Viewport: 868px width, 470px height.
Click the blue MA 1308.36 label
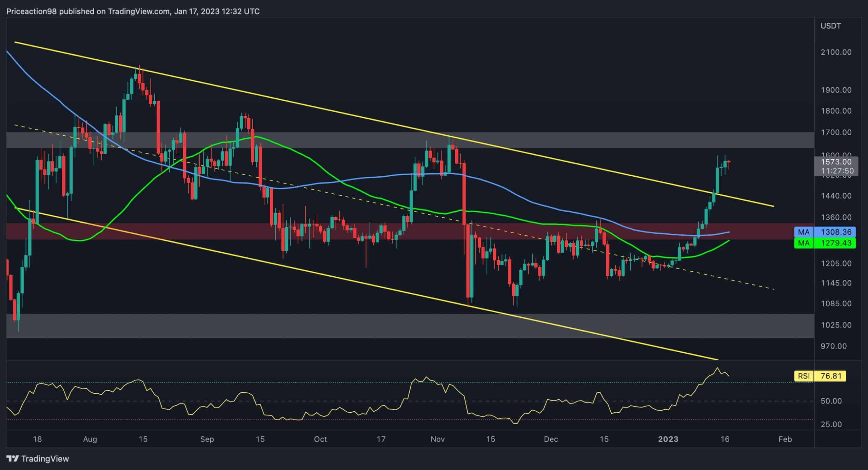tap(825, 232)
